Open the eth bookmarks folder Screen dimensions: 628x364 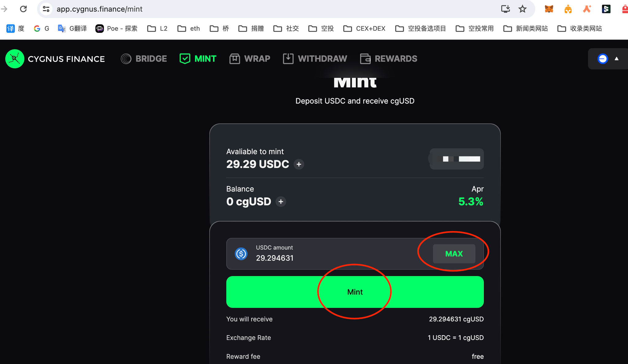click(189, 29)
